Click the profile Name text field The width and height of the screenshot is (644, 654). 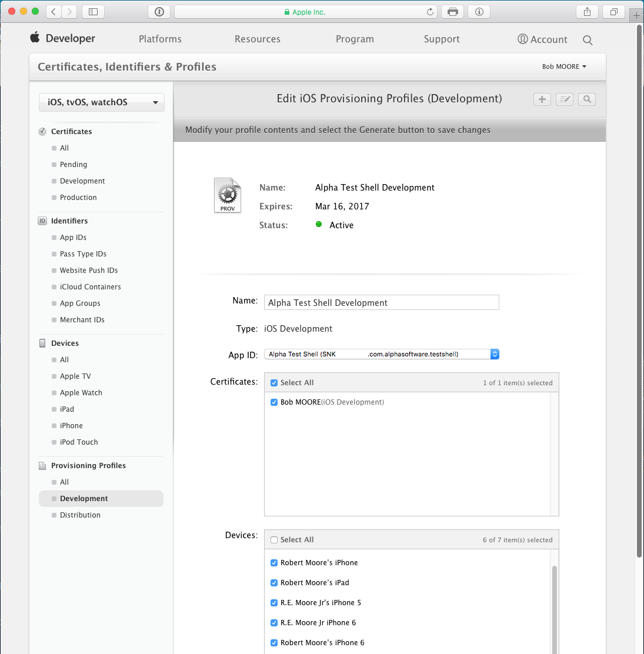(382, 303)
